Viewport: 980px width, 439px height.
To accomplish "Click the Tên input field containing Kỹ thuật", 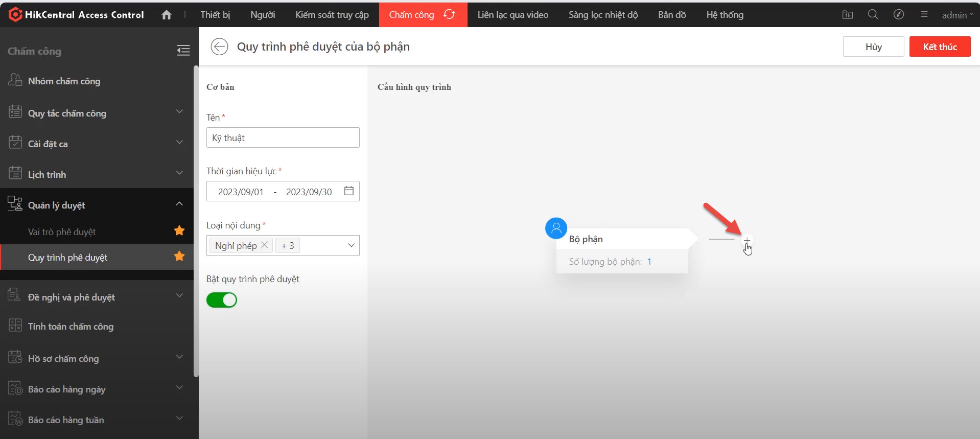I will tap(283, 137).
